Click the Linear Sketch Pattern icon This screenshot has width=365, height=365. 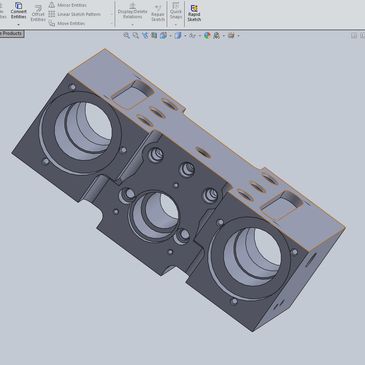[52, 14]
